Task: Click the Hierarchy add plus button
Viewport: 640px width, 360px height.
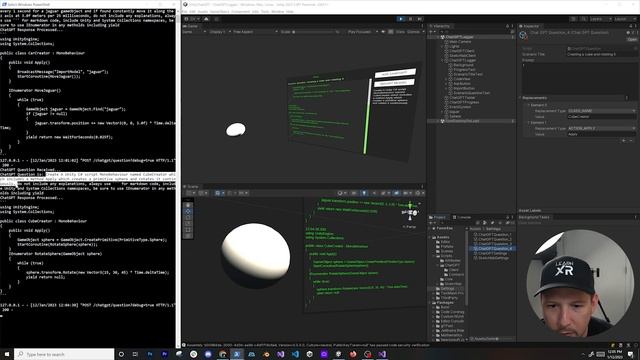Action: point(431,31)
